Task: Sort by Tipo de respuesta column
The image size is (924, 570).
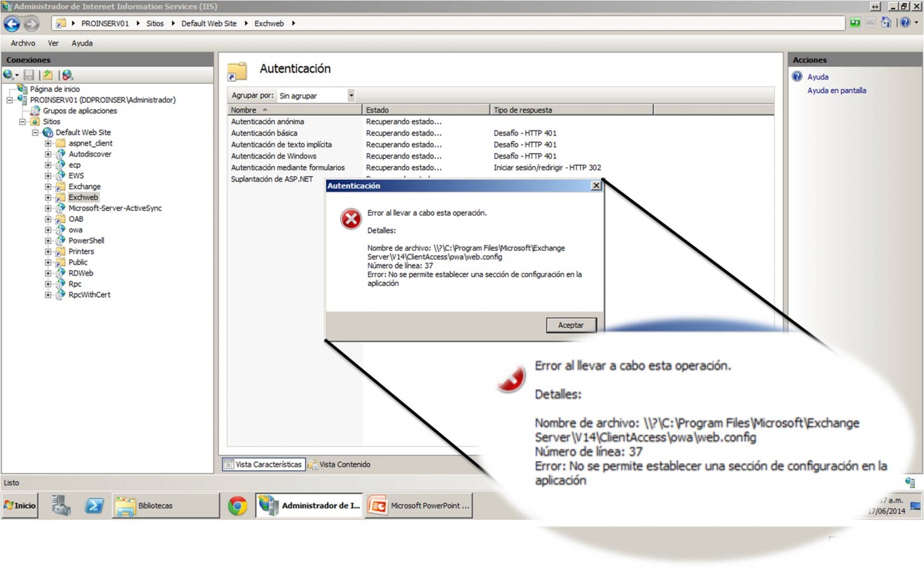Action: (572, 110)
